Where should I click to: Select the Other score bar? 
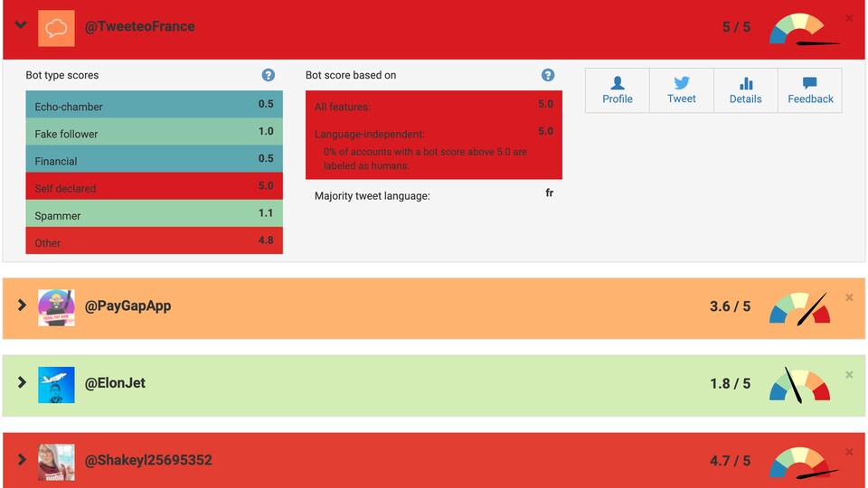(154, 240)
